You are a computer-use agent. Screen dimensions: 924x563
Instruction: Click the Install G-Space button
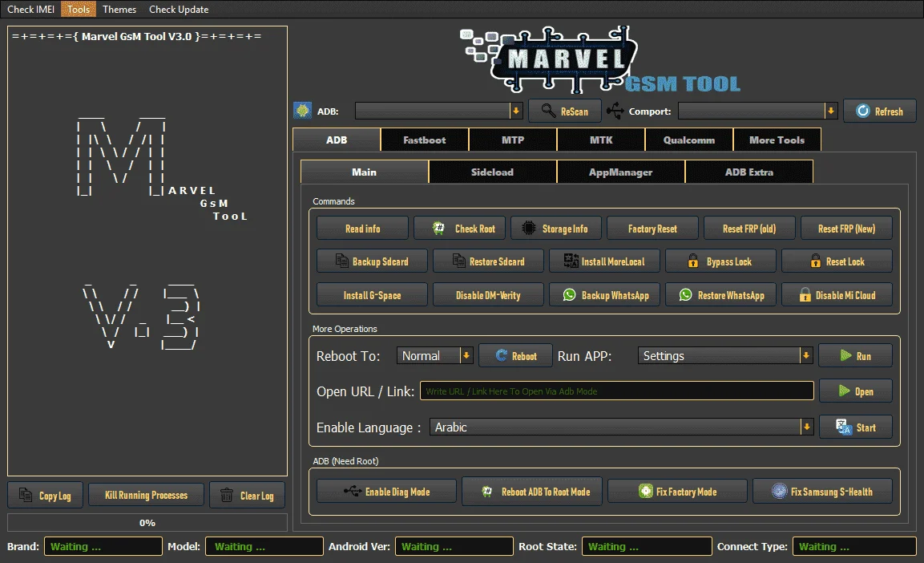[372, 295]
